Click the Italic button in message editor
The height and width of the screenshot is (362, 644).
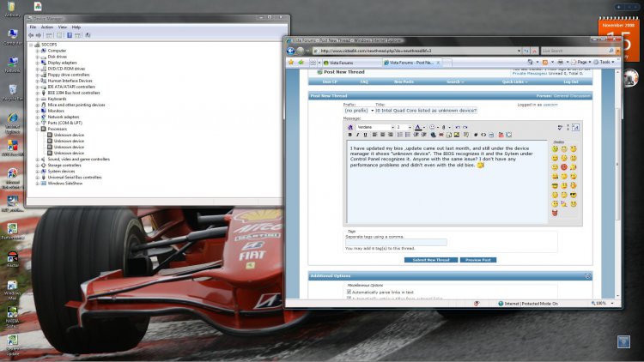click(x=357, y=135)
